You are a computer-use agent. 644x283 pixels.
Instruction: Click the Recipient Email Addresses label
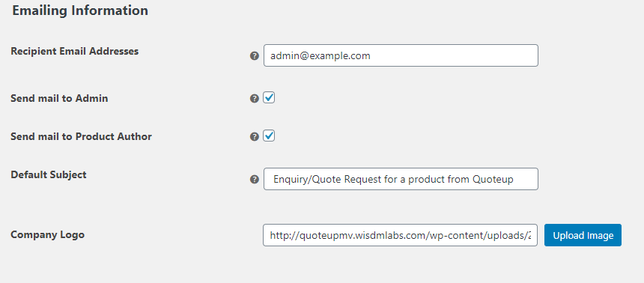pyautogui.click(x=75, y=52)
